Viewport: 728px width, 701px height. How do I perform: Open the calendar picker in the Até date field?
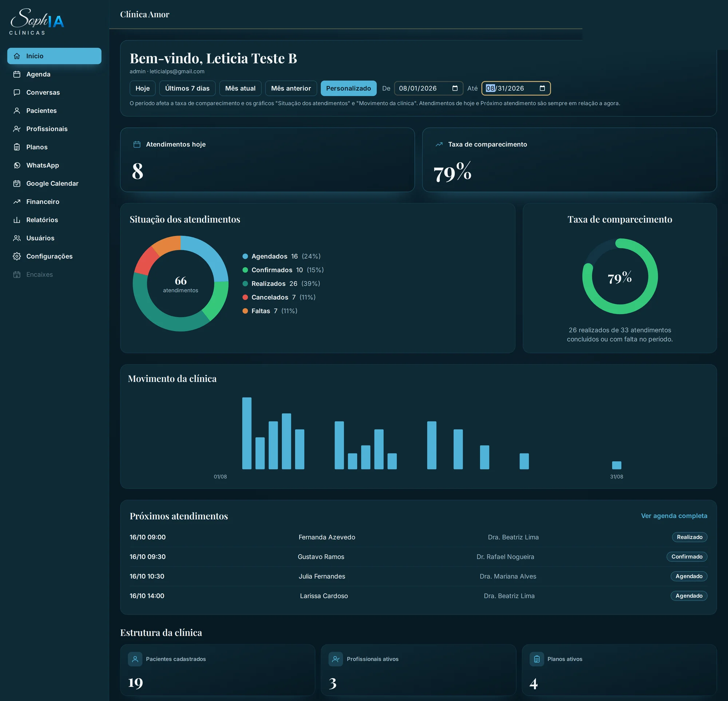coord(542,88)
